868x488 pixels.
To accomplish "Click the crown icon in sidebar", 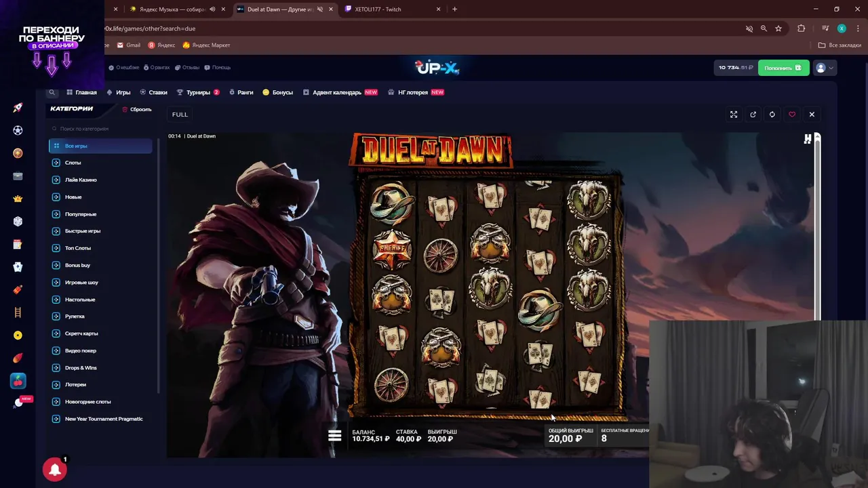I will coord(18,199).
